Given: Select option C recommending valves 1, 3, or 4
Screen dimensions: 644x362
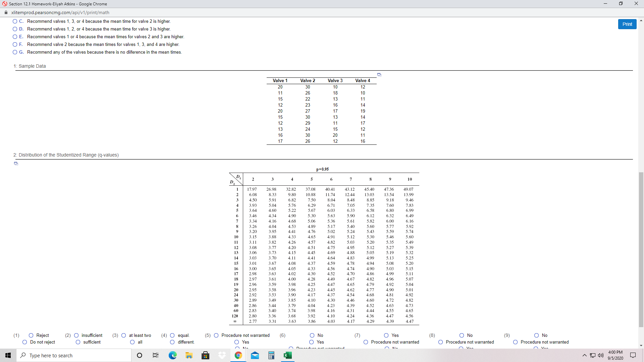Looking at the screenshot, I should coord(15,21).
